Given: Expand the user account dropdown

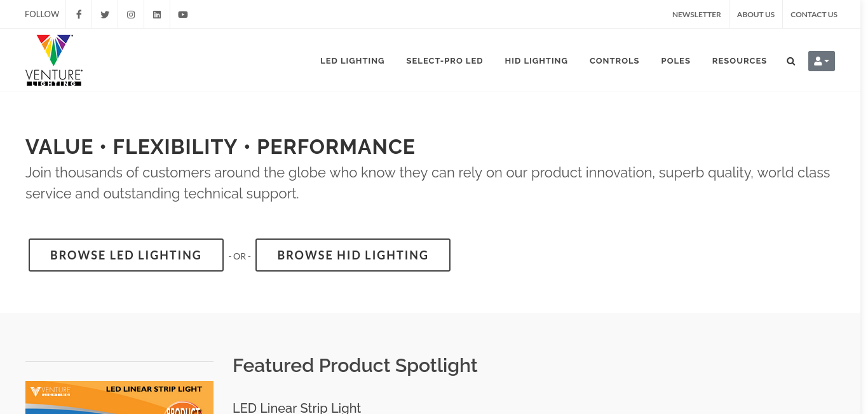Looking at the screenshot, I should (822, 61).
